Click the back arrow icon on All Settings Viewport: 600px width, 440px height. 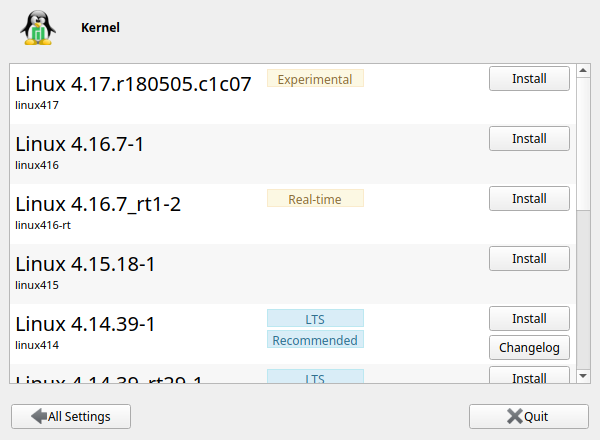point(39,416)
